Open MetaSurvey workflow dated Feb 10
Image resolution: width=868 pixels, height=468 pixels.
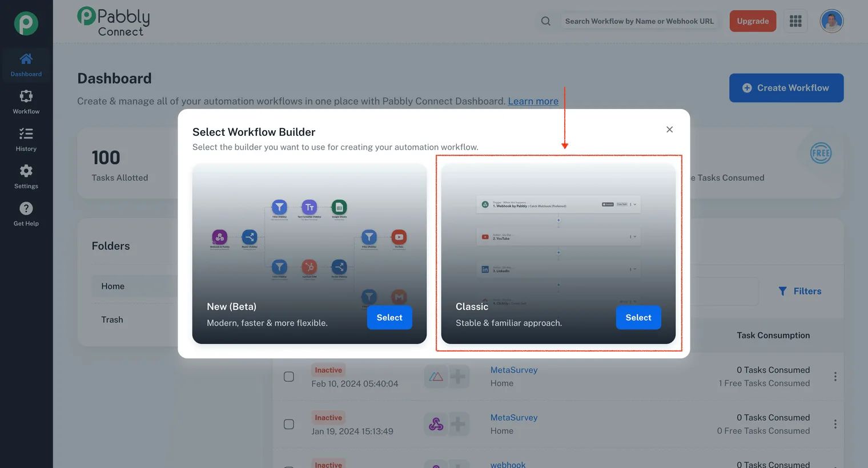click(514, 370)
